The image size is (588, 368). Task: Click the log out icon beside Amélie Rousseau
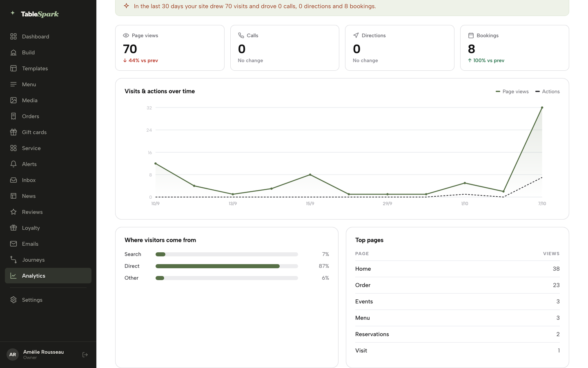[x=85, y=355]
